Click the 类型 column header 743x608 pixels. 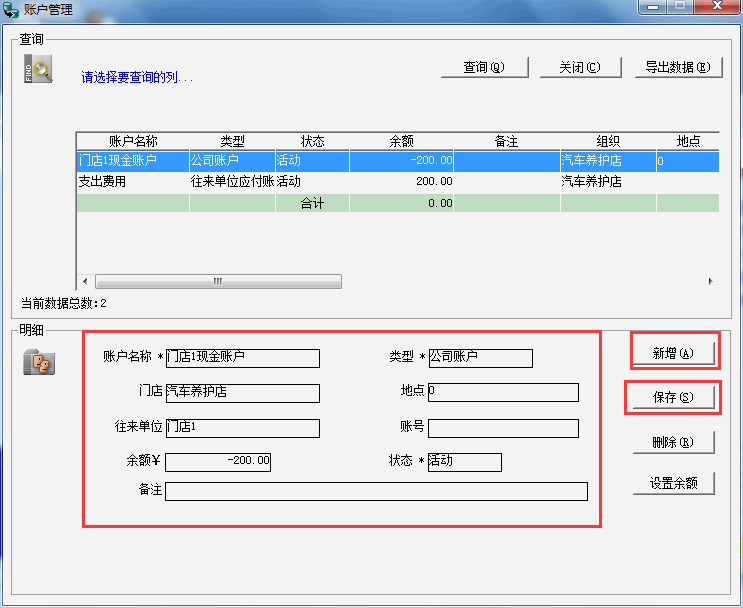[x=232, y=141]
